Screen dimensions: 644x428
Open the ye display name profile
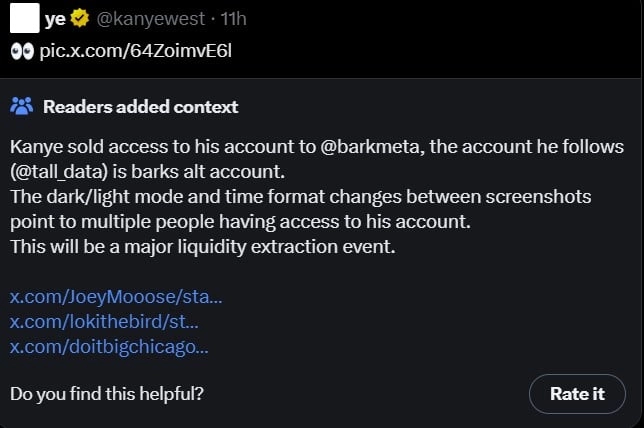55,19
